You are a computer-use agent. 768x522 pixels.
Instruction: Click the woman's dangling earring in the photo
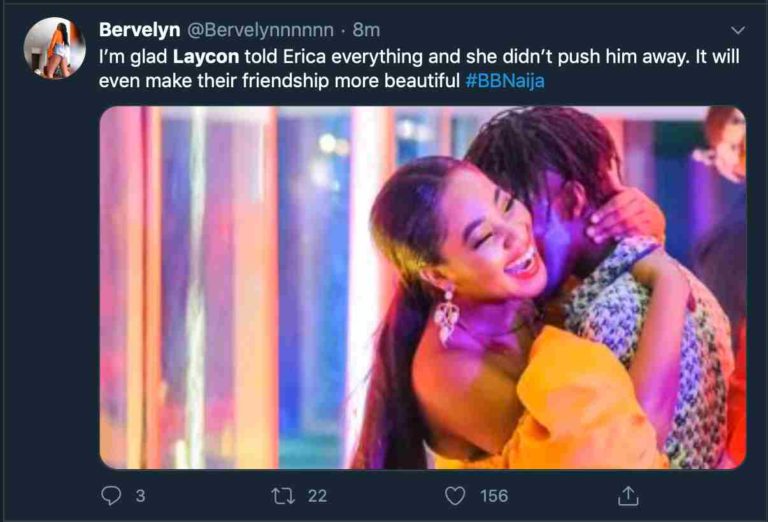447,314
